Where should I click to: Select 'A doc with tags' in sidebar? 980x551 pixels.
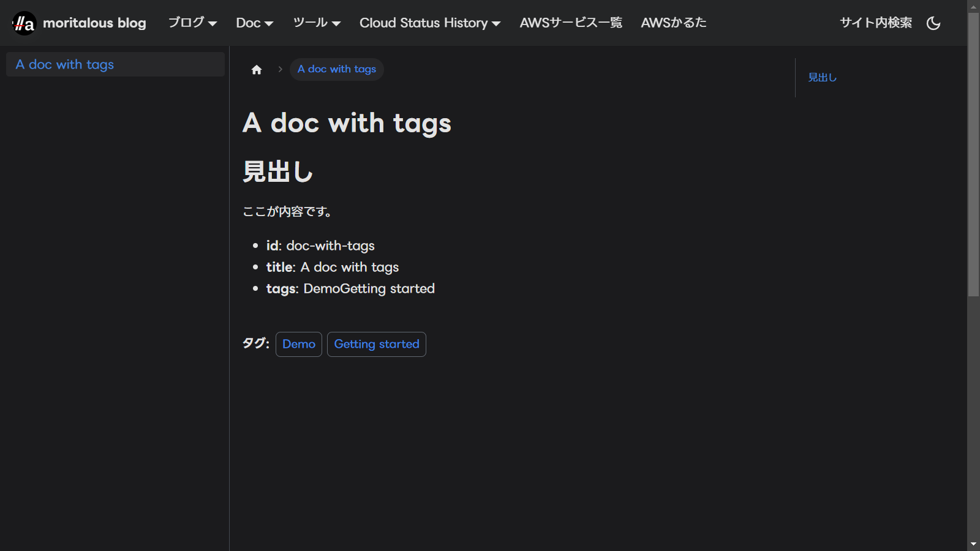click(65, 64)
